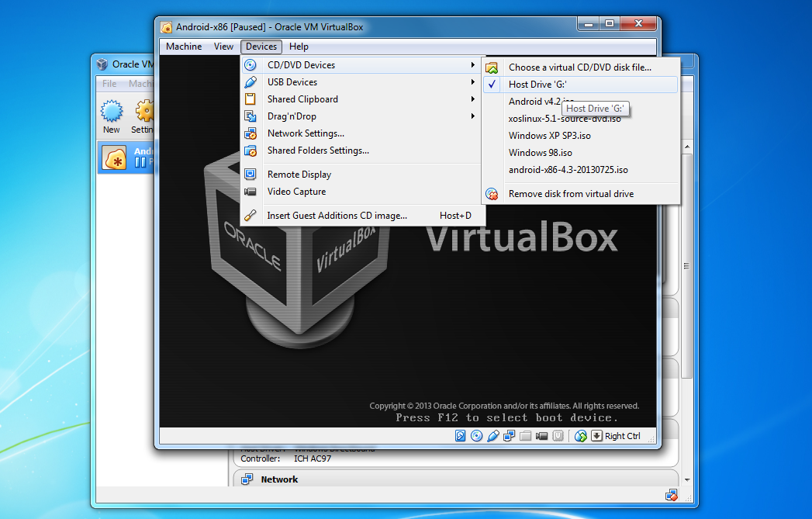Click the Network Settings icon in Devices menu
The image size is (812, 519).
click(x=251, y=133)
